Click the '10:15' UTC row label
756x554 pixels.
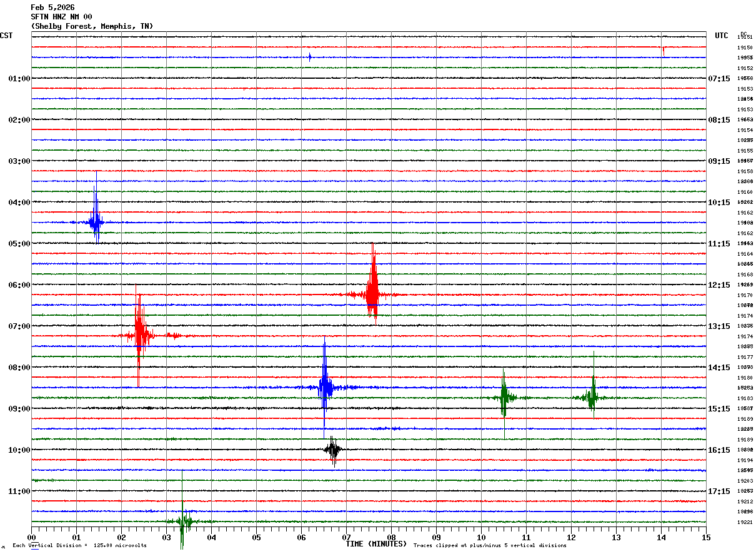(719, 203)
